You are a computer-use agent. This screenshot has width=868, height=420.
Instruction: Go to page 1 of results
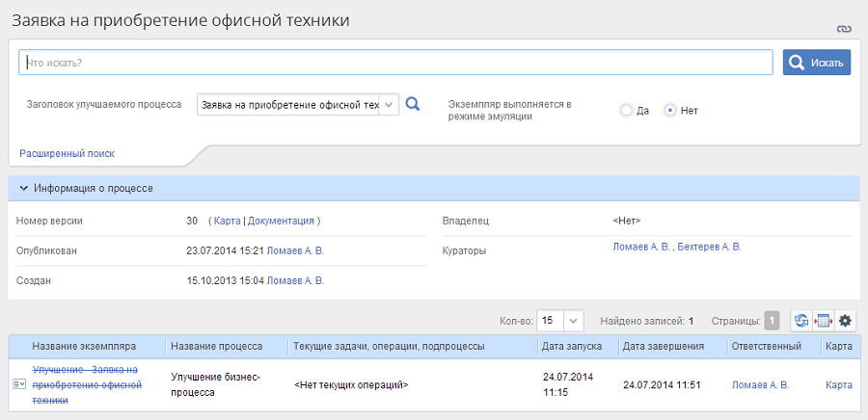click(x=772, y=321)
